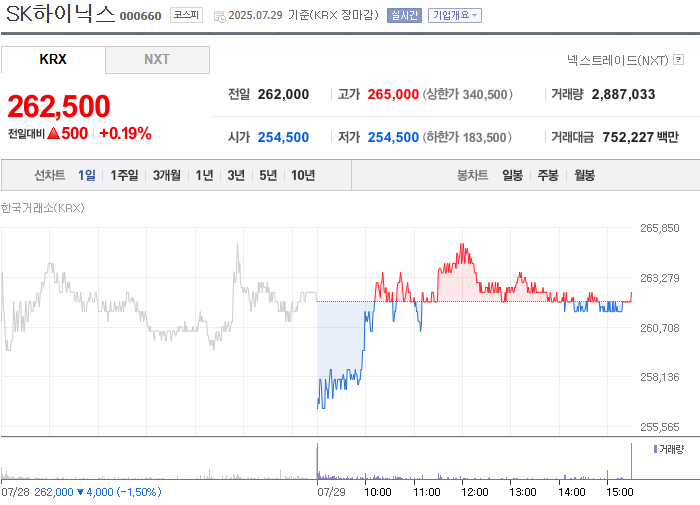The image size is (700, 505).
Task: Click the blue down-triangle beside 4,000
Action: 80,492
